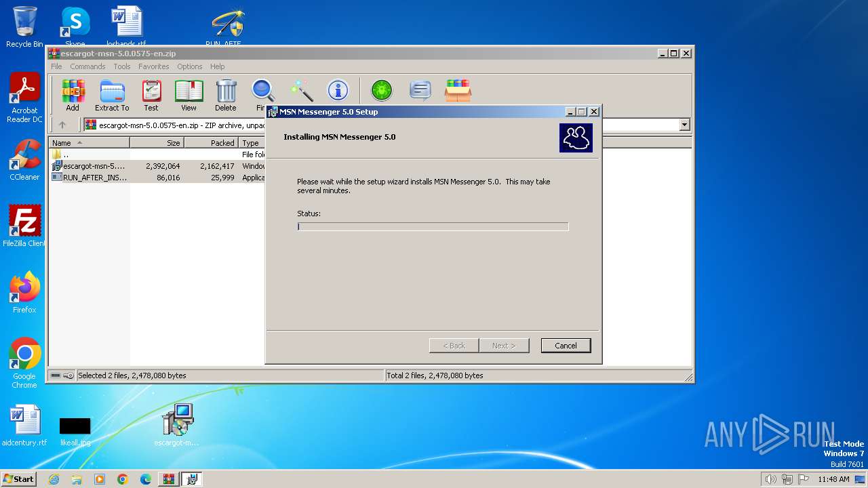Select the Google Chrome desktop icon
The image size is (868, 488).
[24, 363]
